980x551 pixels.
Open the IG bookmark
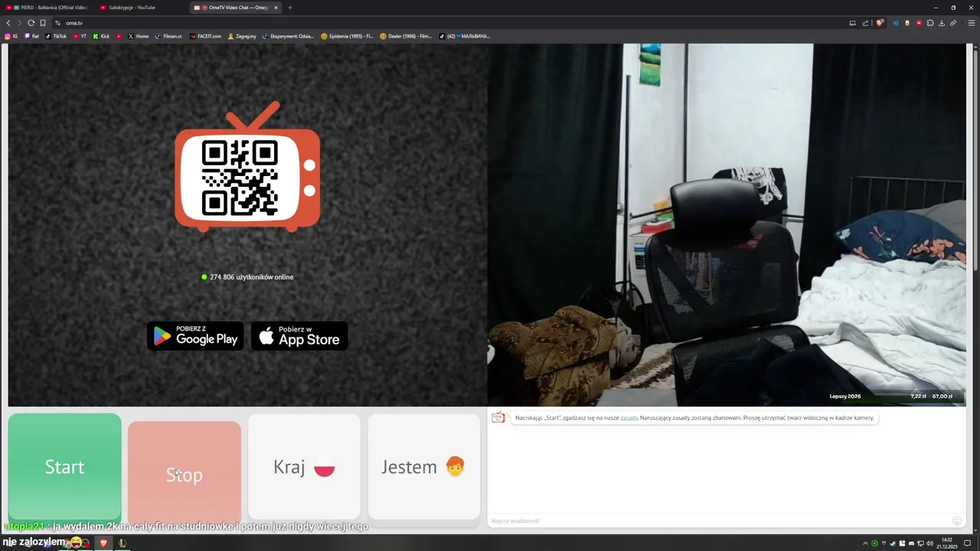coord(11,36)
